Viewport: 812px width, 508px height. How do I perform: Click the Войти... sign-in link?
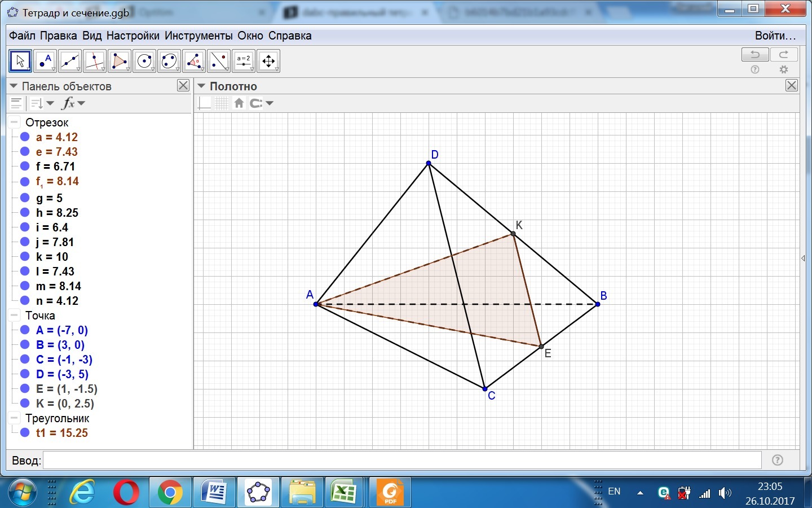[775, 36]
